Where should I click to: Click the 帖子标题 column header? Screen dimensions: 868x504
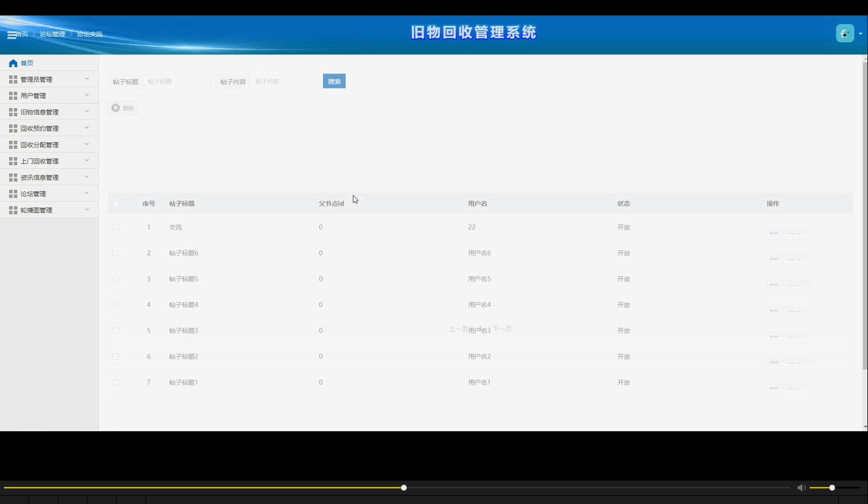coord(182,203)
